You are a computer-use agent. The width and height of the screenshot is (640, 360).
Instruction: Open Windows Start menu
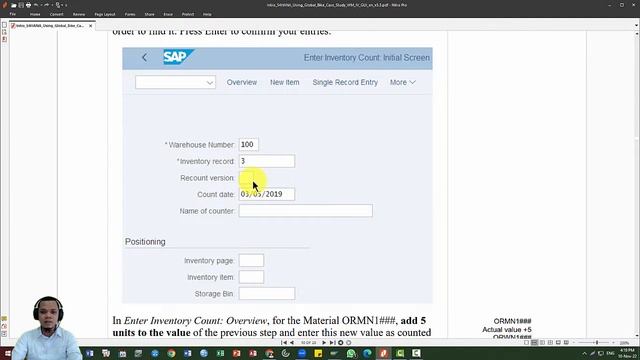7,353
